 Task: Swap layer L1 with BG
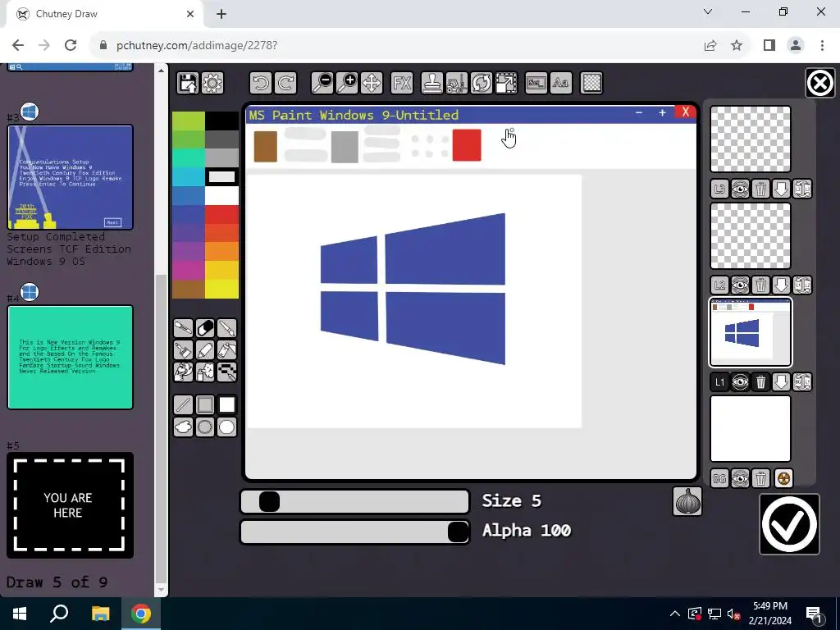802,382
